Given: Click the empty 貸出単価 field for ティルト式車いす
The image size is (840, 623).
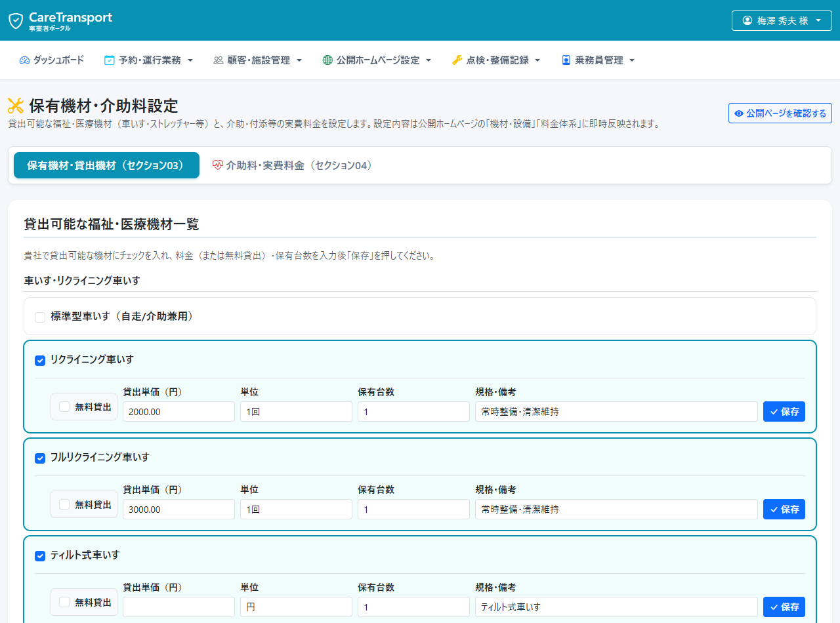Looking at the screenshot, I should tap(178, 607).
